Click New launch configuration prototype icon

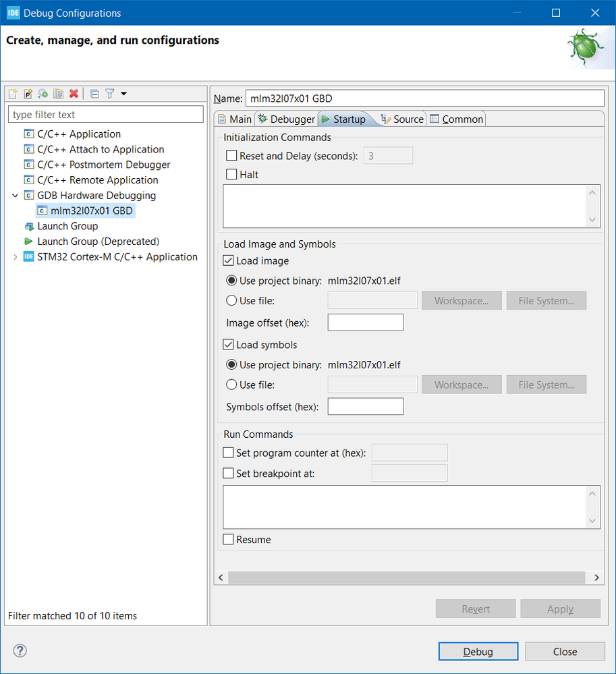point(28,93)
